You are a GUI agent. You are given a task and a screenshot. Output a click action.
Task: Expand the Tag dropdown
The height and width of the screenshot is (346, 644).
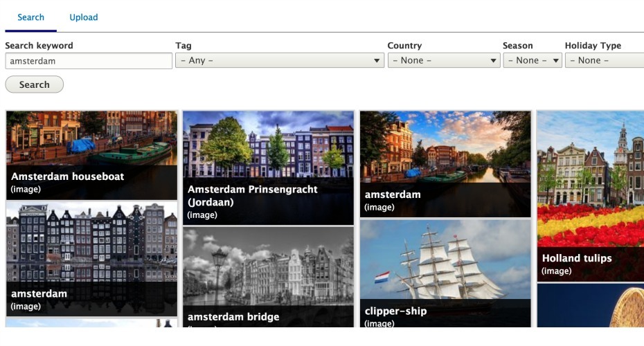coord(280,60)
